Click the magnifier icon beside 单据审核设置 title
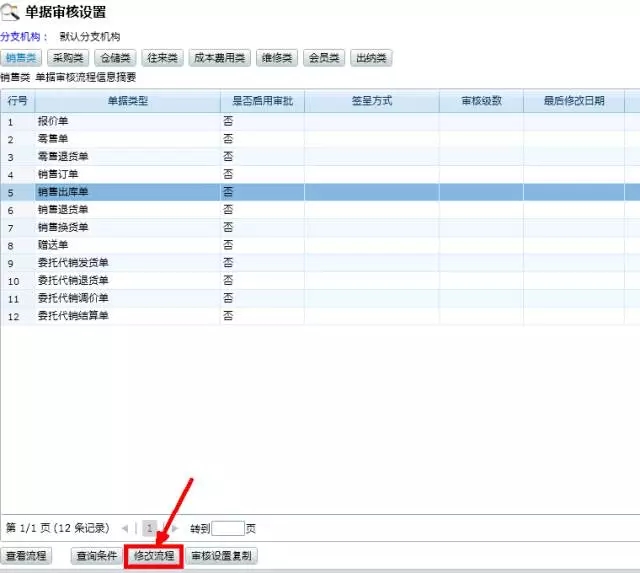 pos(11,12)
